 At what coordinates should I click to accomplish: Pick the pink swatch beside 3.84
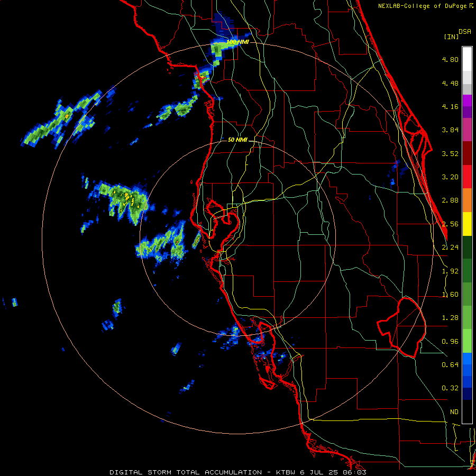[467, 130]
